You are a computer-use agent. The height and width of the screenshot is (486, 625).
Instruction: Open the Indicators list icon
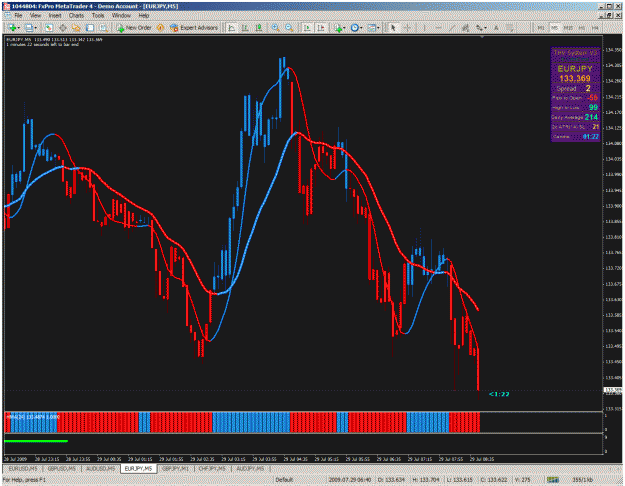pos(338,28)
